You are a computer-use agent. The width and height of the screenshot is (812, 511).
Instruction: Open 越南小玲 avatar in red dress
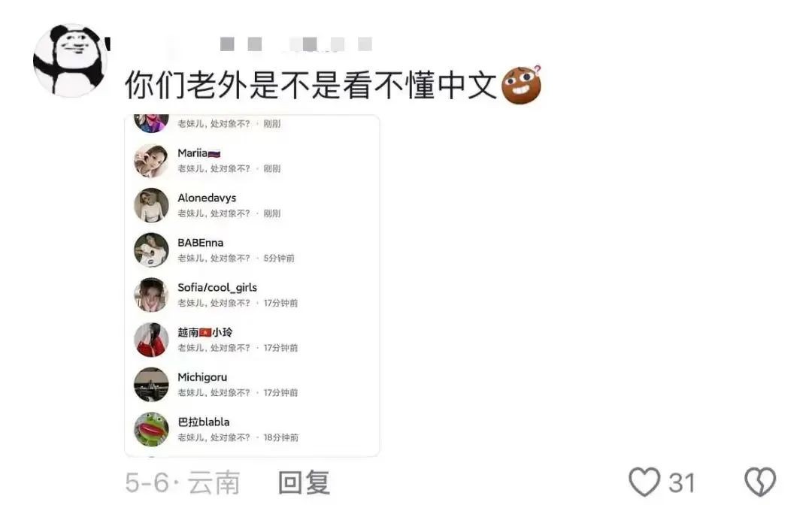(x=151, y=340)
